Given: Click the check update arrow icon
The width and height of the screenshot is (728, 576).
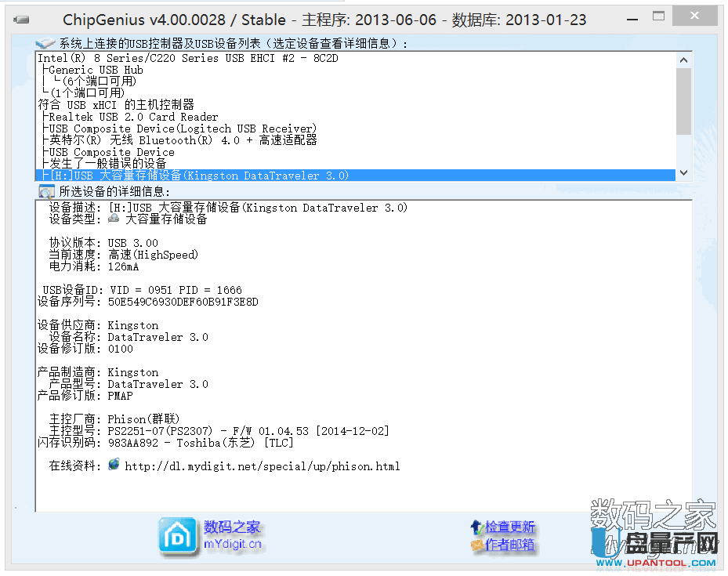Looking at the screenshot, I should (x=476, y=527).
